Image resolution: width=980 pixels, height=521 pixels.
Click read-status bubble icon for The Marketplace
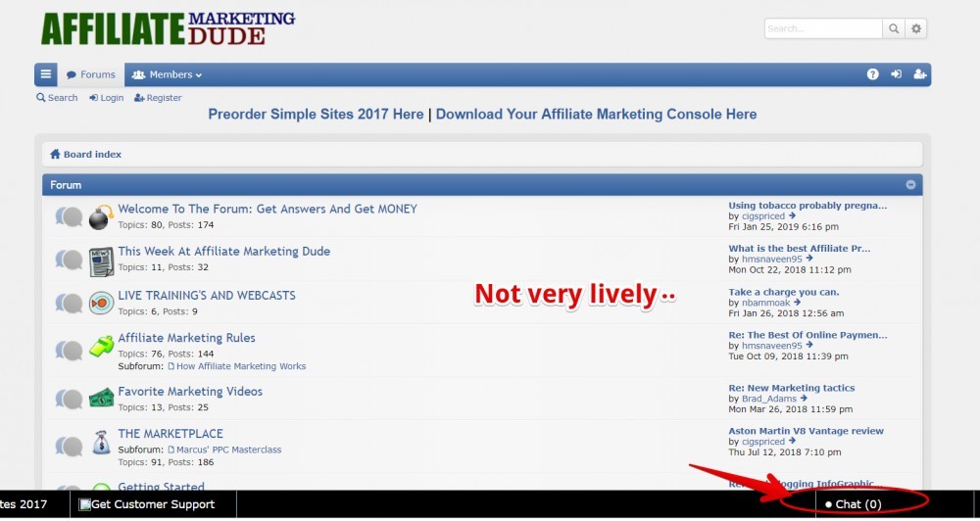pos(69,446)
